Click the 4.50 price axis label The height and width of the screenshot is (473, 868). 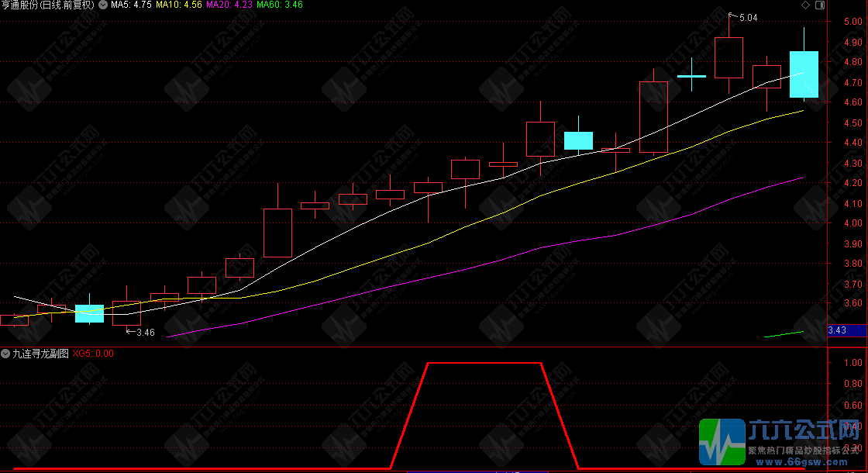tap(853, 123)
